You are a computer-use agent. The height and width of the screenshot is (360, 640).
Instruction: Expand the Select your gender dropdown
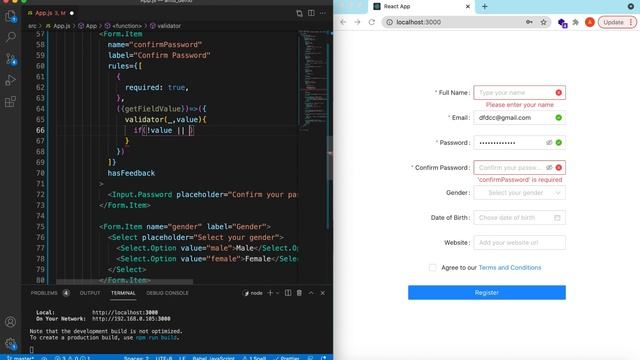[520, 193]
